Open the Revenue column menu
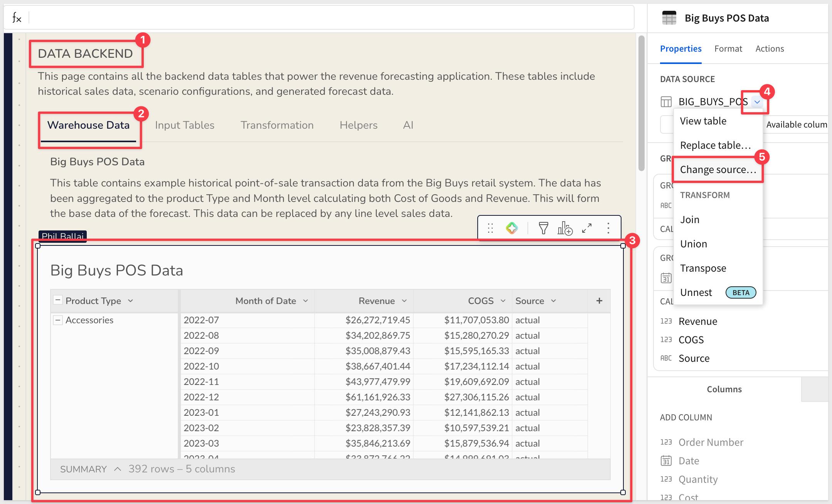This screenshot has height=504, width=832. tap(404, 301)
